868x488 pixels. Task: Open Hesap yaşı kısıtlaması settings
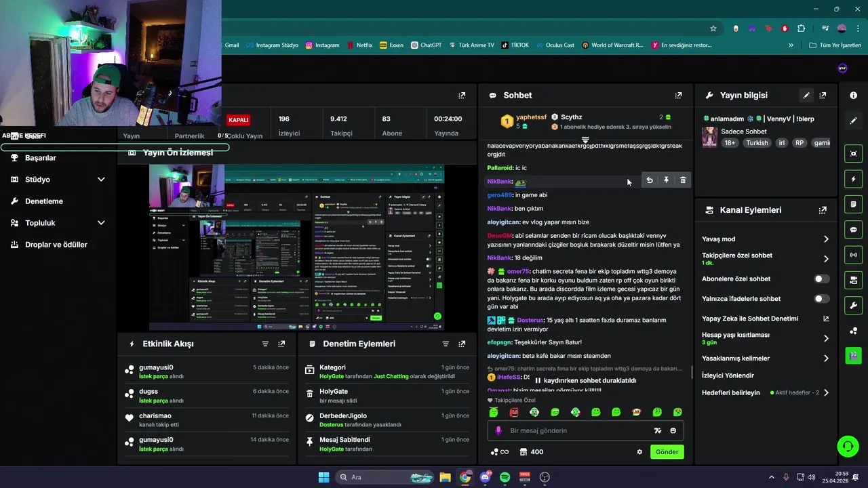(765, 338)
